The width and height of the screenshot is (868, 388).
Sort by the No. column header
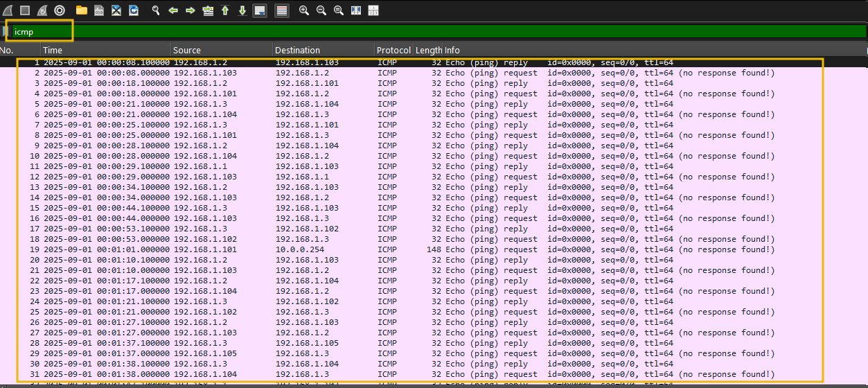[19, 50]
